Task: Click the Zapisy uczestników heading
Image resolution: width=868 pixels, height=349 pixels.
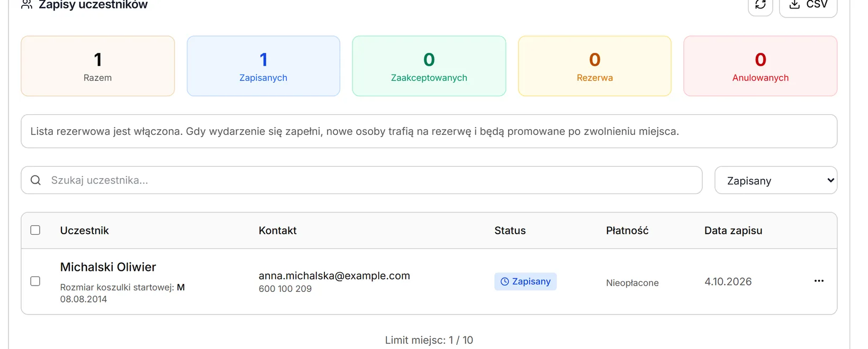Action: [93, 5]
